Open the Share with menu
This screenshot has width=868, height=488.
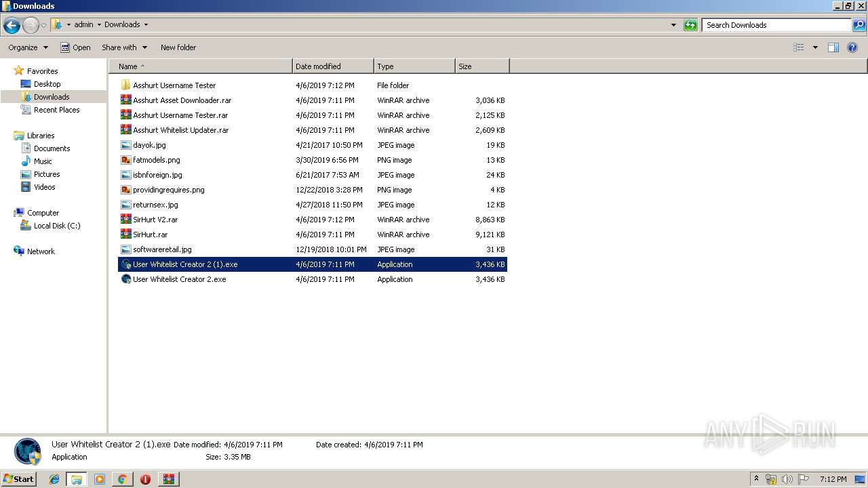click(x=124, y=47)
